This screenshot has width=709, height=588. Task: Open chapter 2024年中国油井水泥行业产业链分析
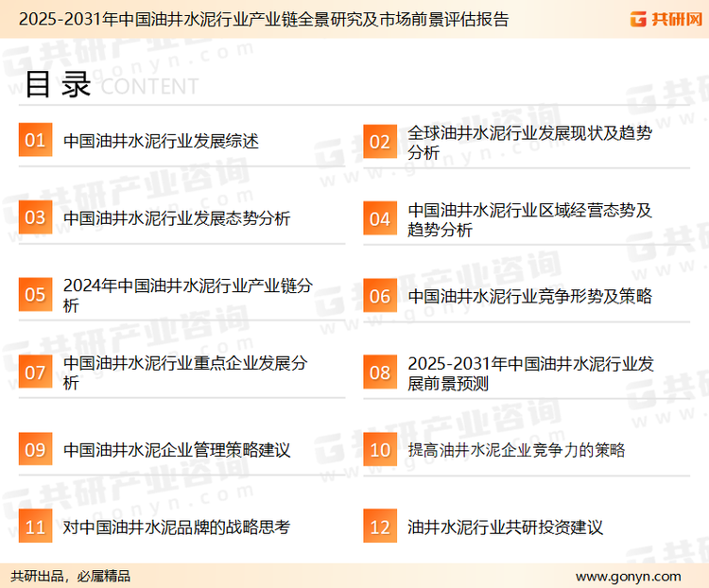[x=188, y=295]
